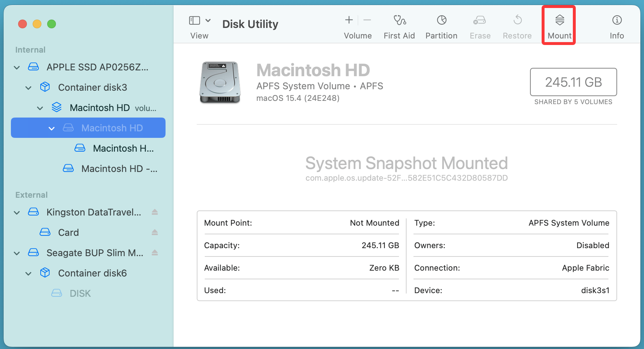644x349 pixels.
Task: Click the green zoom window button
Action: tap(52, 24)
